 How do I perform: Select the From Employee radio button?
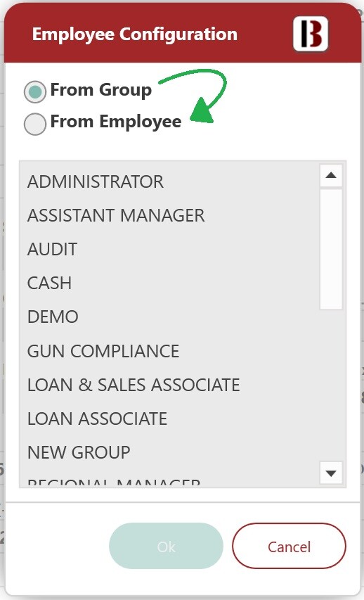click(35, 124)
